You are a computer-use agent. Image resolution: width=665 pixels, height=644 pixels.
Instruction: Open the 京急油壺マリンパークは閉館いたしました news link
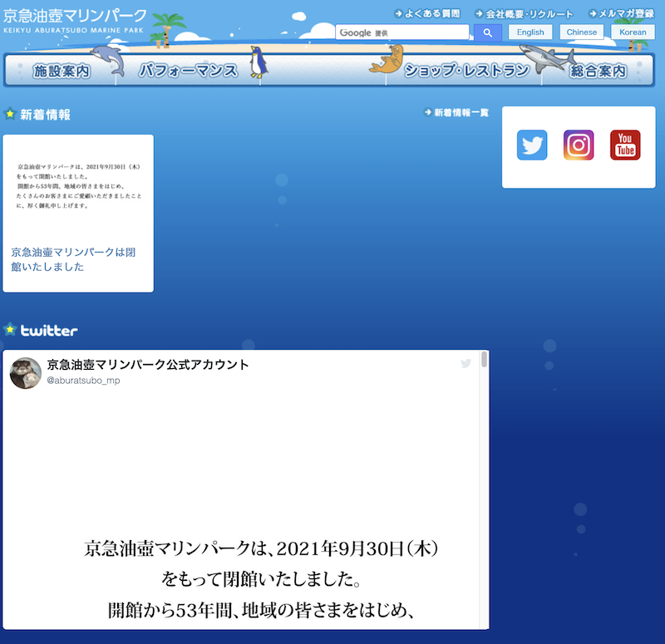[x=73, y=259]
